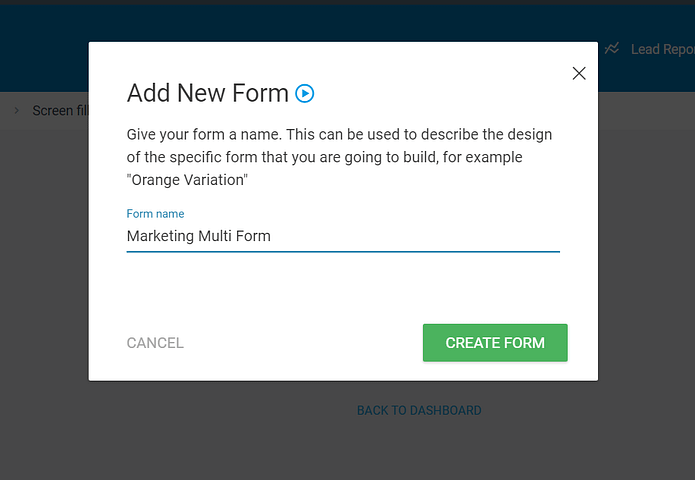Click the Add New Form heading
This screenshot has width=695, height=480.
[x=207, y=93]
